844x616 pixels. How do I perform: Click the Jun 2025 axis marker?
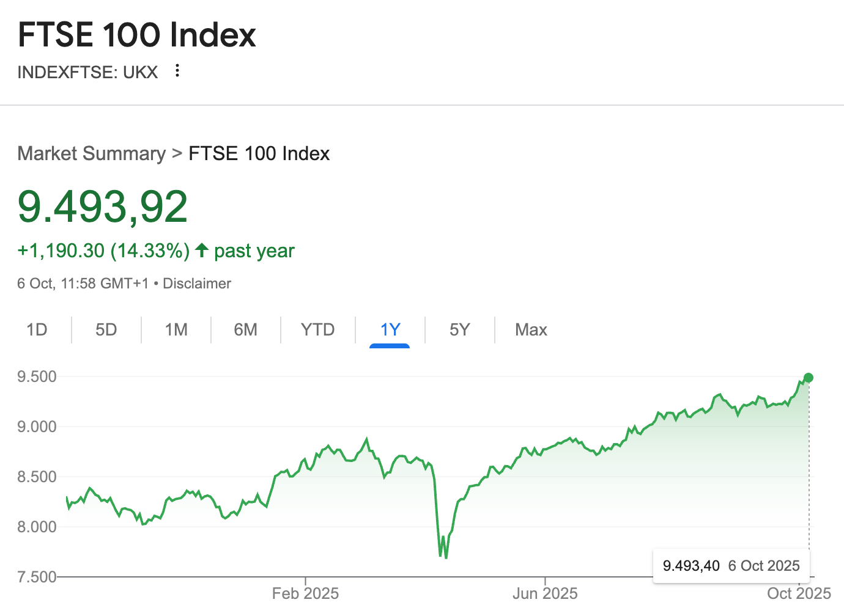point(545,593)
